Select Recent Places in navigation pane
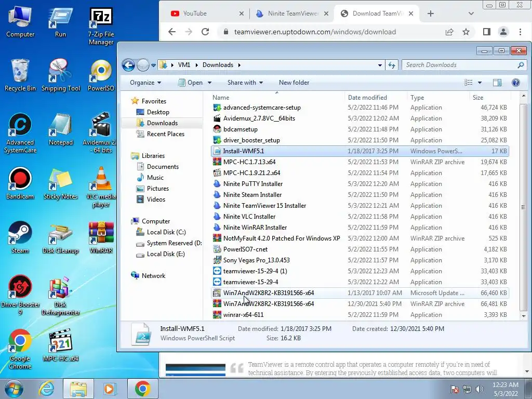This screenshot has height=399, width=532. pos(165,134)
